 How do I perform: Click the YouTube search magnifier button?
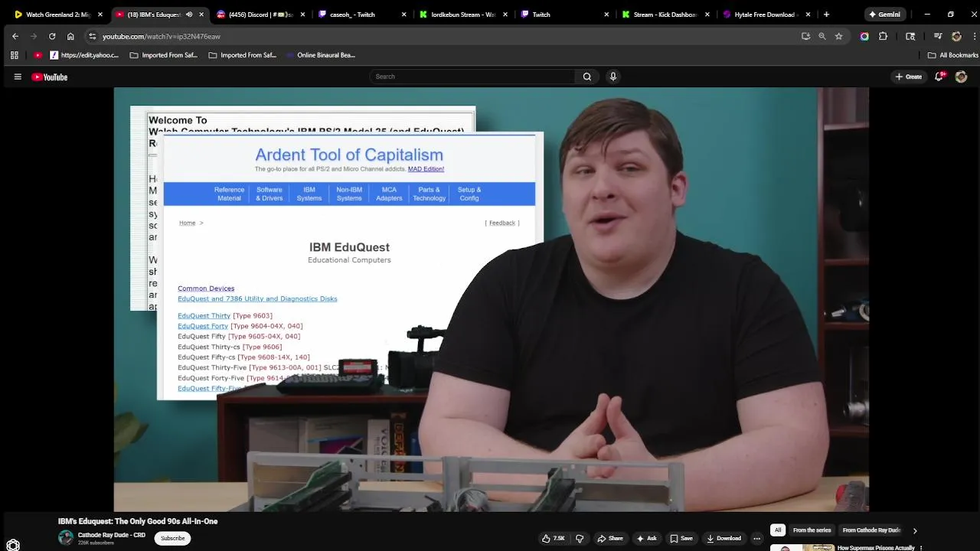coord(587,77)
